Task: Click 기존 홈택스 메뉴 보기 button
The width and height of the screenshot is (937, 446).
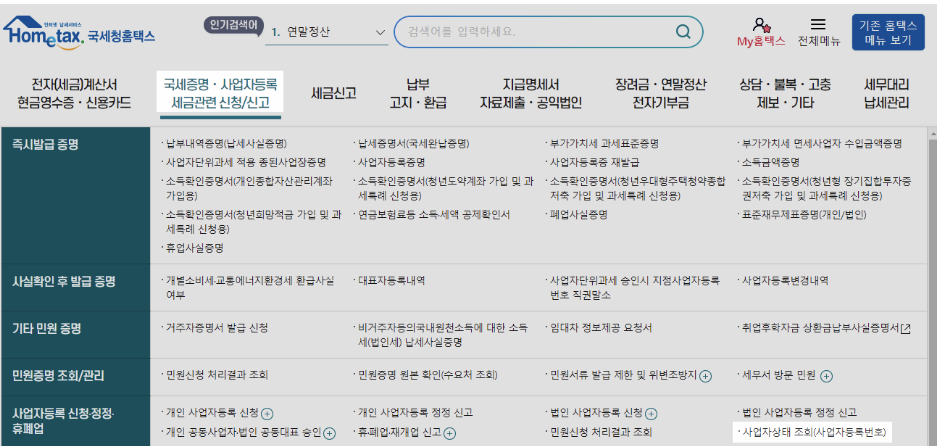Action: 887,32
